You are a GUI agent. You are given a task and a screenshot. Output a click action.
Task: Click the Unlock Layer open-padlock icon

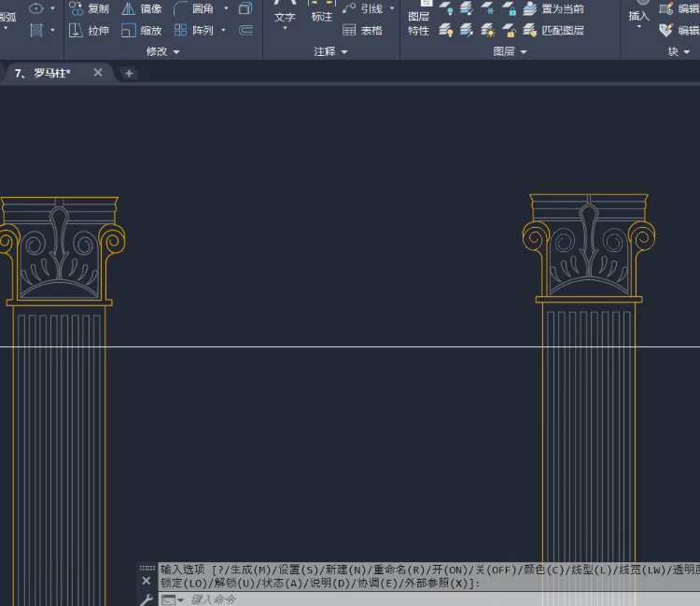[509, 31]
